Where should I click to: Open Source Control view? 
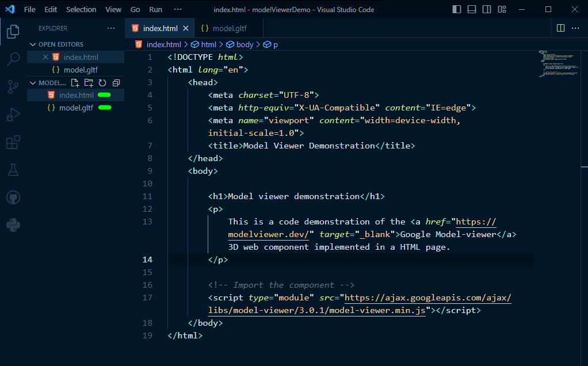point(13,87)
